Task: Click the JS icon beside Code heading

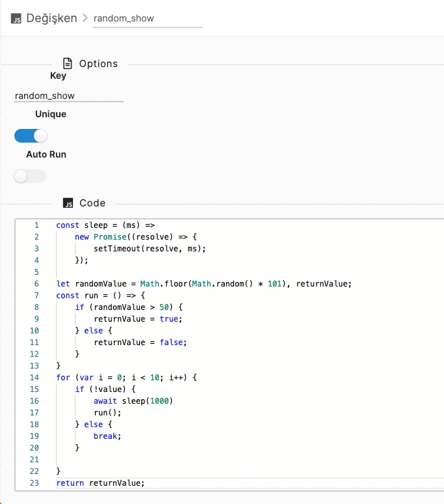Action: pos(68,203)
